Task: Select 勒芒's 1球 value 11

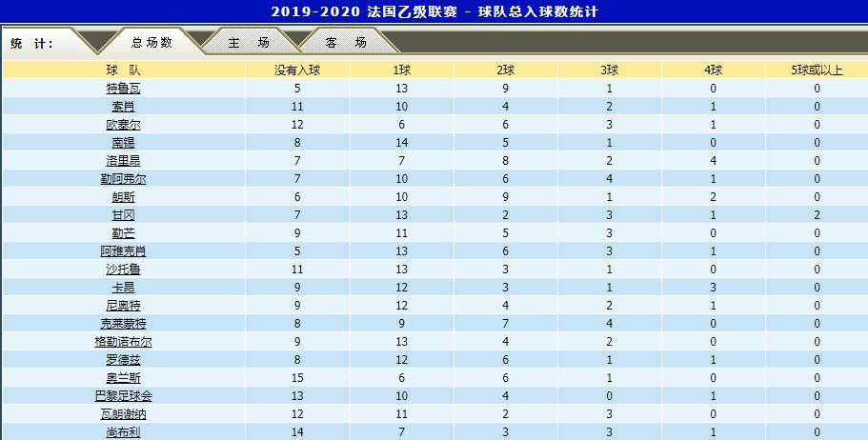Action: [402, 233]
